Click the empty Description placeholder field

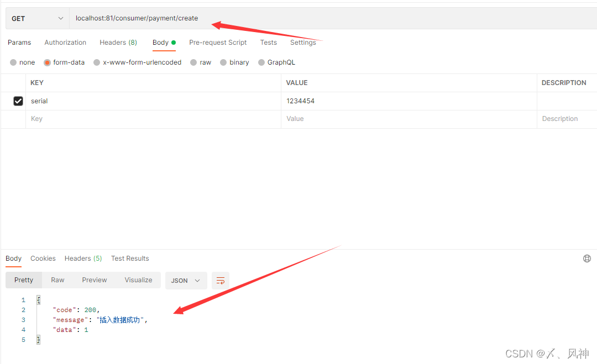coord(567,119)
